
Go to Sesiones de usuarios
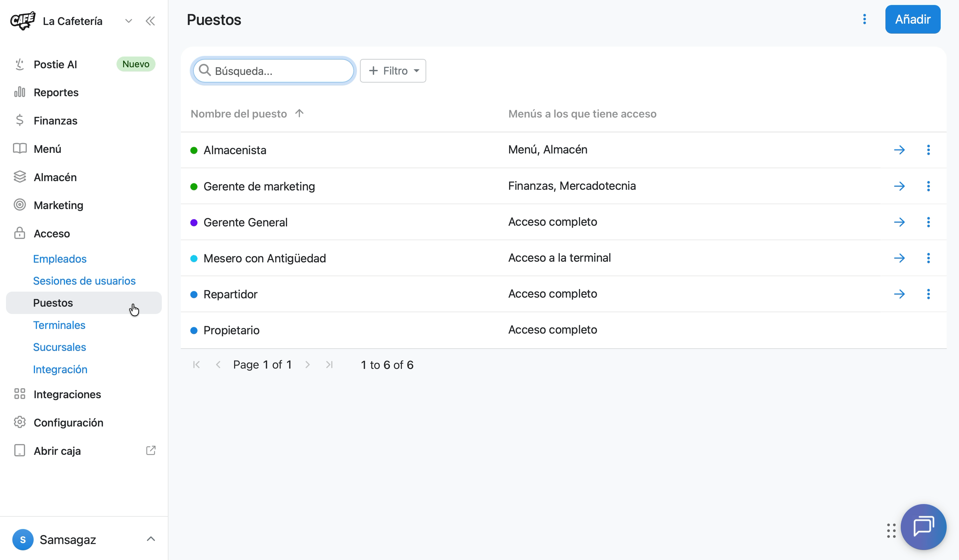click(x=84, y=281)
